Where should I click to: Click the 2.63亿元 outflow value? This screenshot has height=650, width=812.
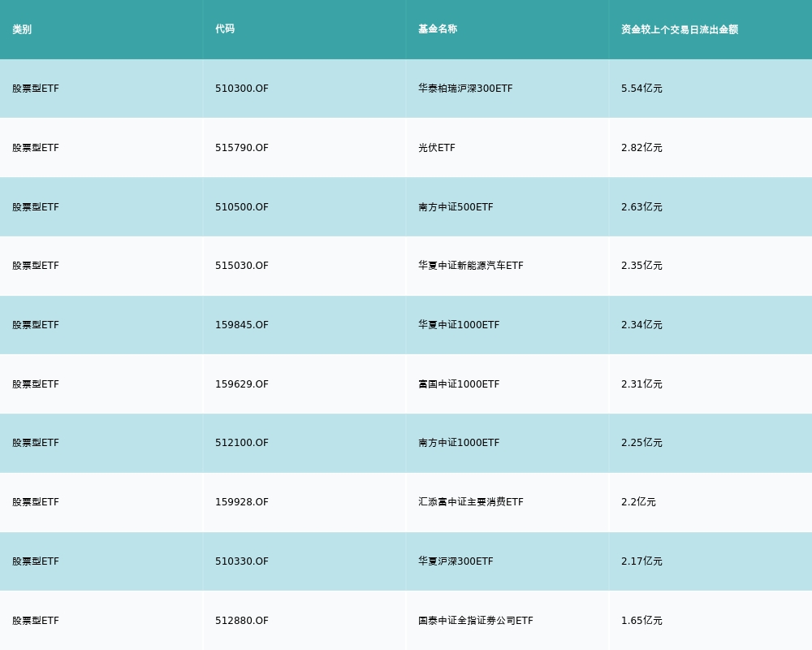641,207
